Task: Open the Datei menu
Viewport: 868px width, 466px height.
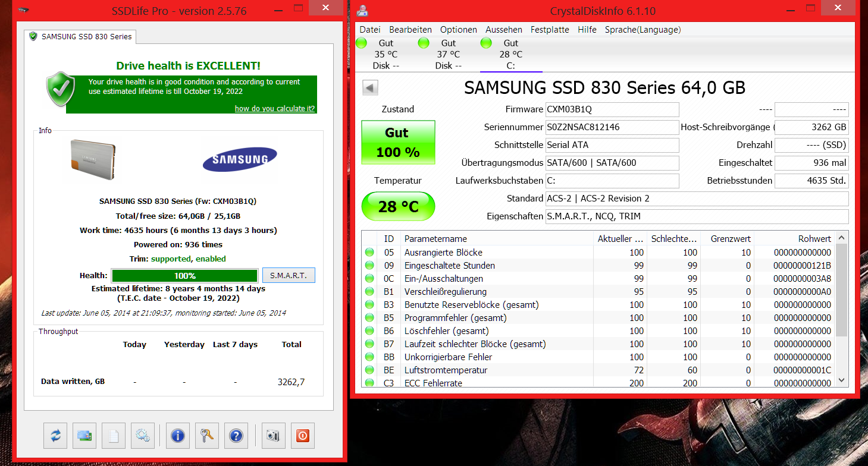Action: (369, 30)
